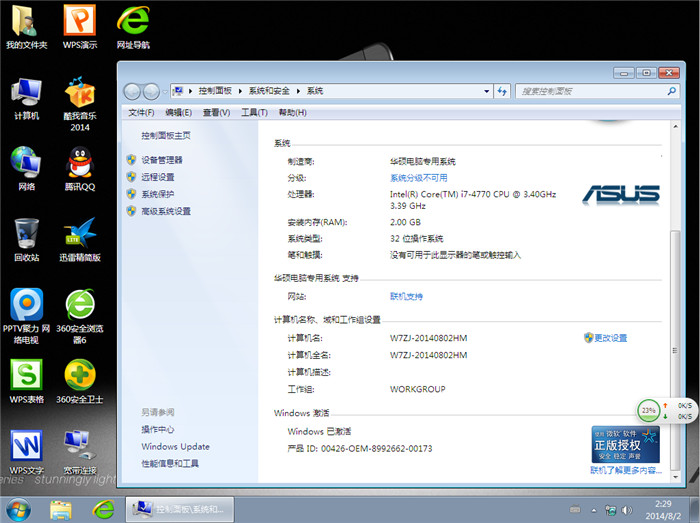Viewport: 700px width, 523px height.
Task: Click the network tray icon
Action: click(610, 510)
